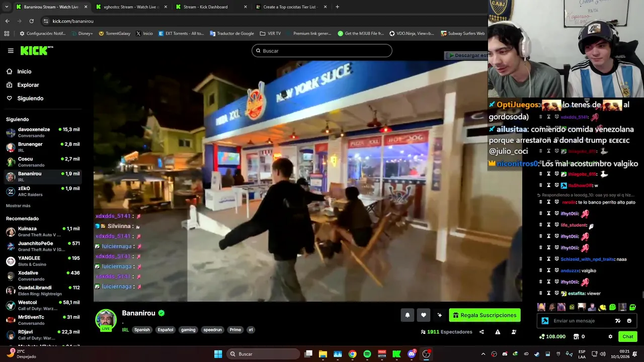Image resolution: width=644 pixels, height=362 pixels.
Task: Expand followed list with Mostrar más
Action: coord(18,206)
